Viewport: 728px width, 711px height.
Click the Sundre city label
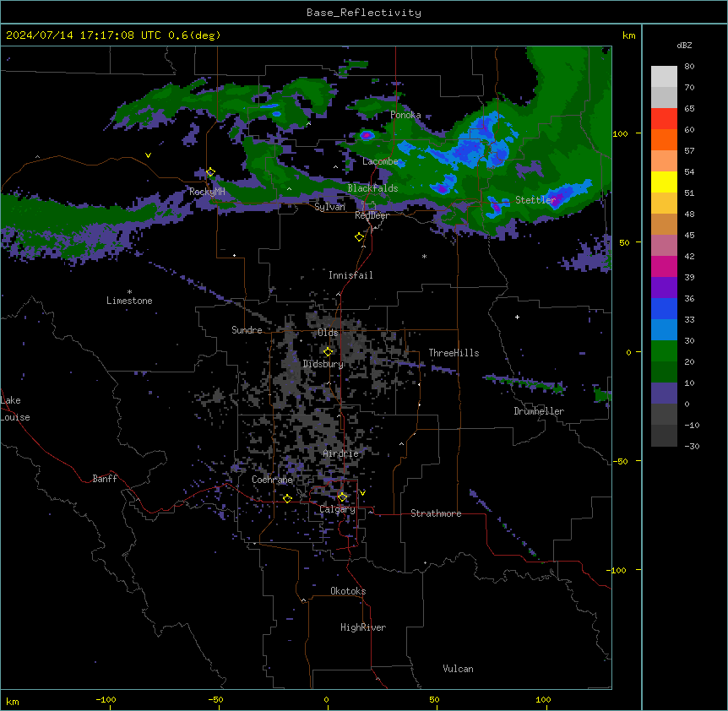pyautogui.click(x=247, y=330)
